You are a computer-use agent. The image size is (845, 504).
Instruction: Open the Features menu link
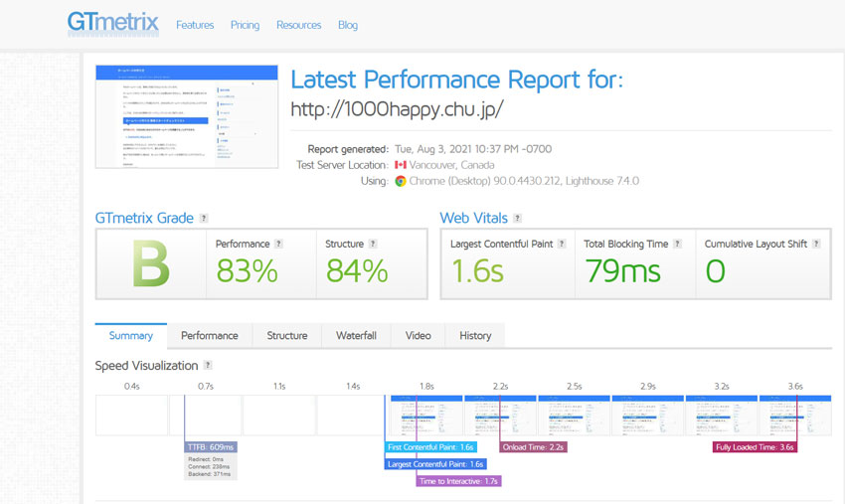pos(195,25)
